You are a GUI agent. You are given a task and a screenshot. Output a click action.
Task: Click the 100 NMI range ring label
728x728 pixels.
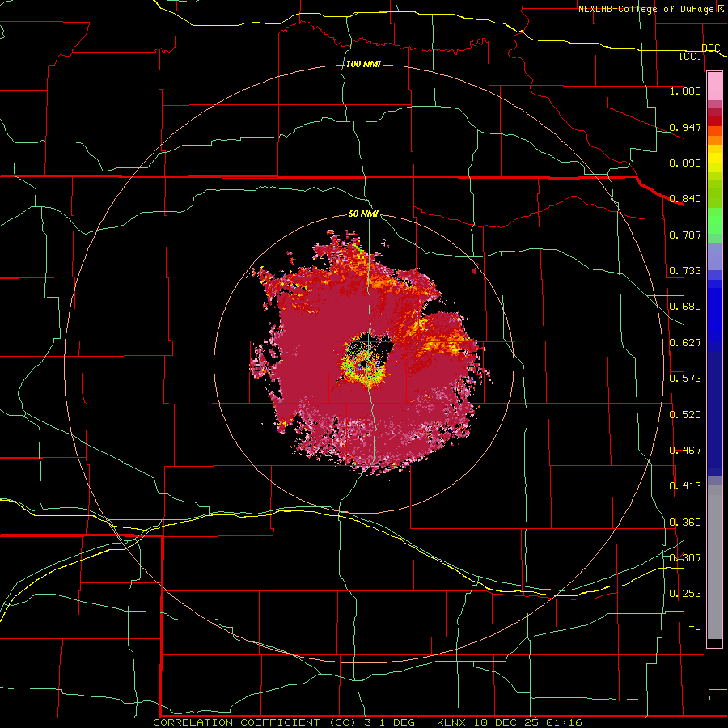tap(363, 64)
